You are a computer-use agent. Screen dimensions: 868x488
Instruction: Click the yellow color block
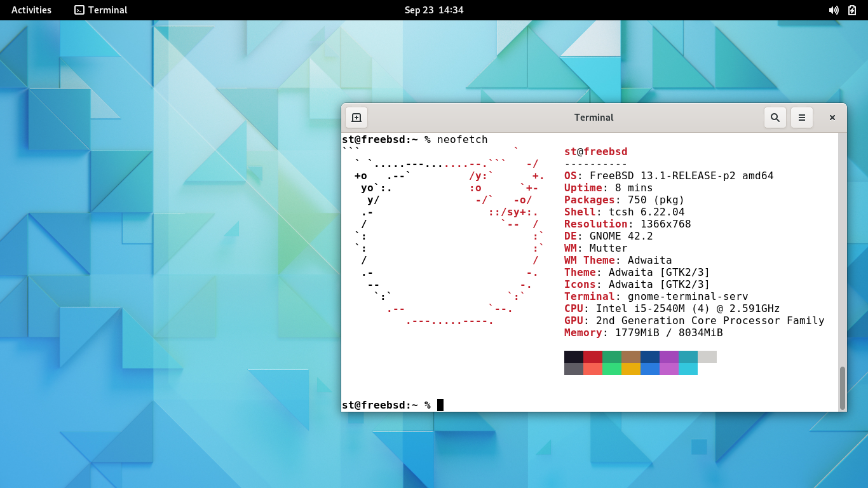pyautogui.click(x=631, y=369)
